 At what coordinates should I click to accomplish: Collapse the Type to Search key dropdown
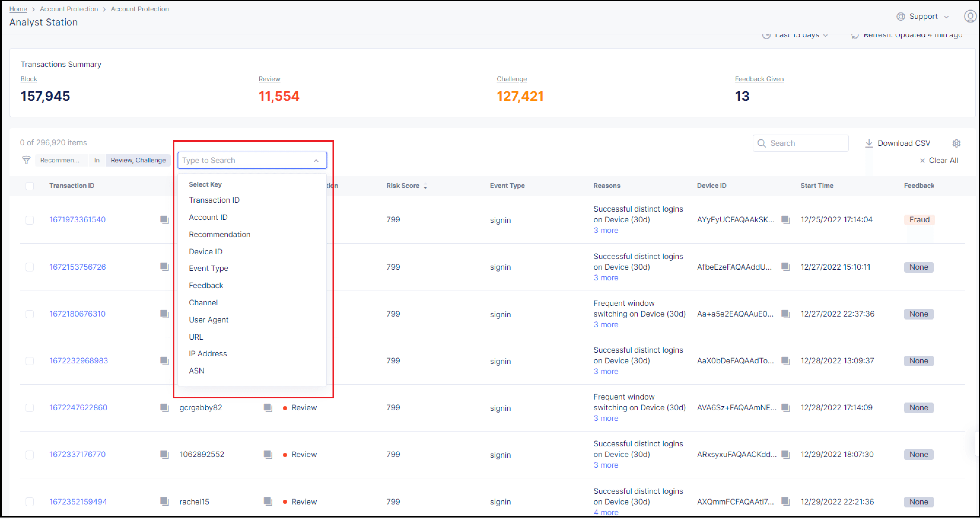point(316,160)
